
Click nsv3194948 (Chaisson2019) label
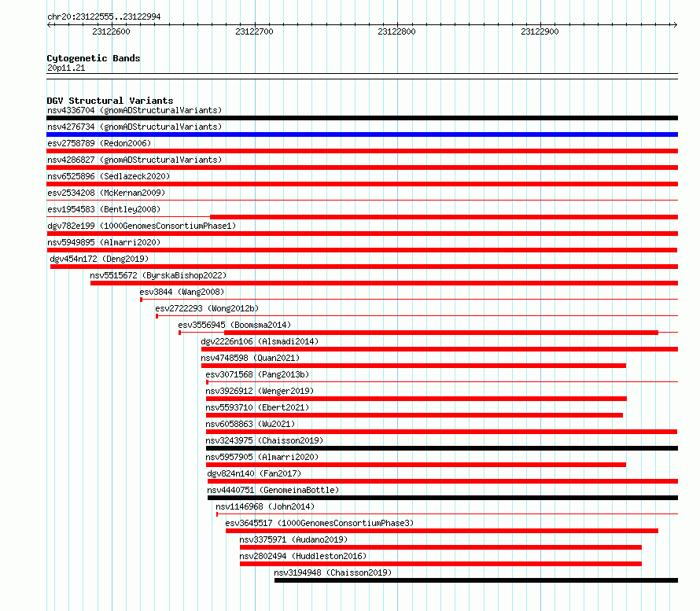(333, 572)
